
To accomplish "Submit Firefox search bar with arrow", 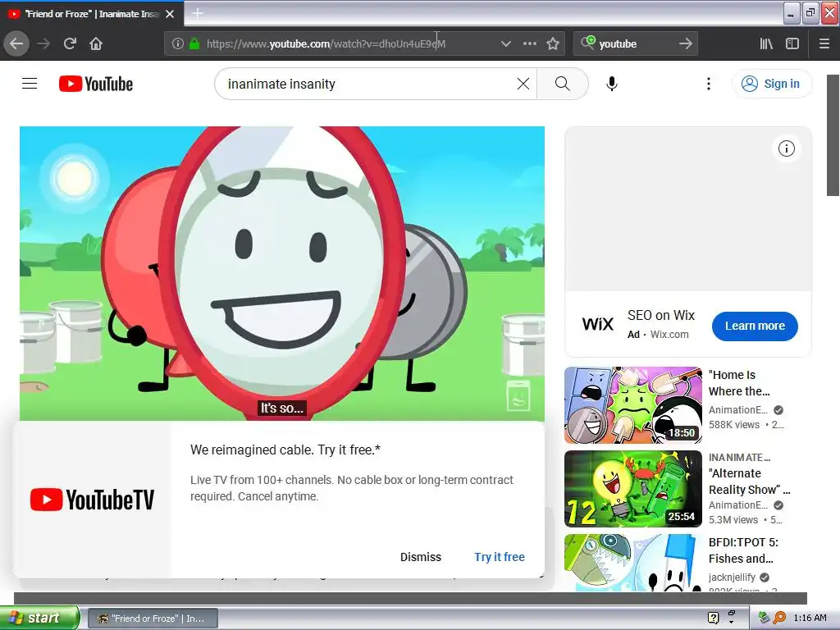I will [685, 44].
